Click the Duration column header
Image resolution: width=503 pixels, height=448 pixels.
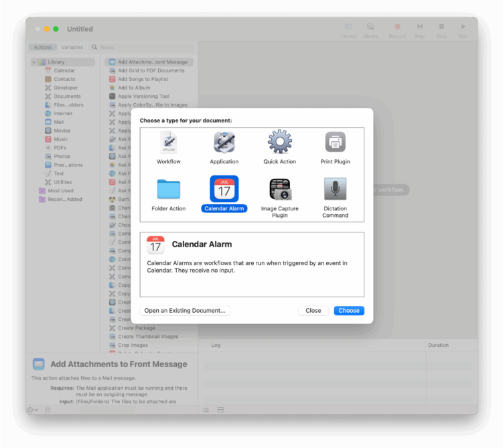[438, 346]
